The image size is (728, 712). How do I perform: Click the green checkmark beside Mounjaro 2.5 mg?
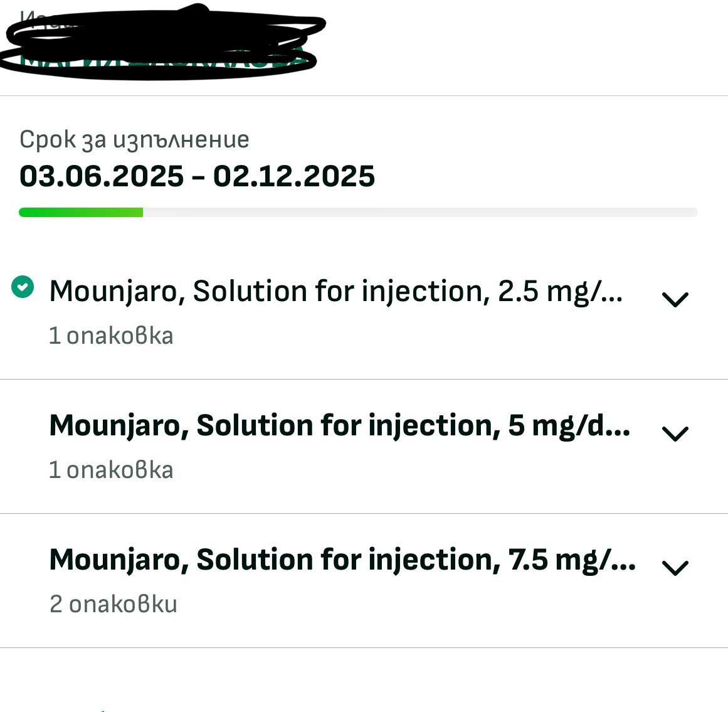[x=23, y=287]
